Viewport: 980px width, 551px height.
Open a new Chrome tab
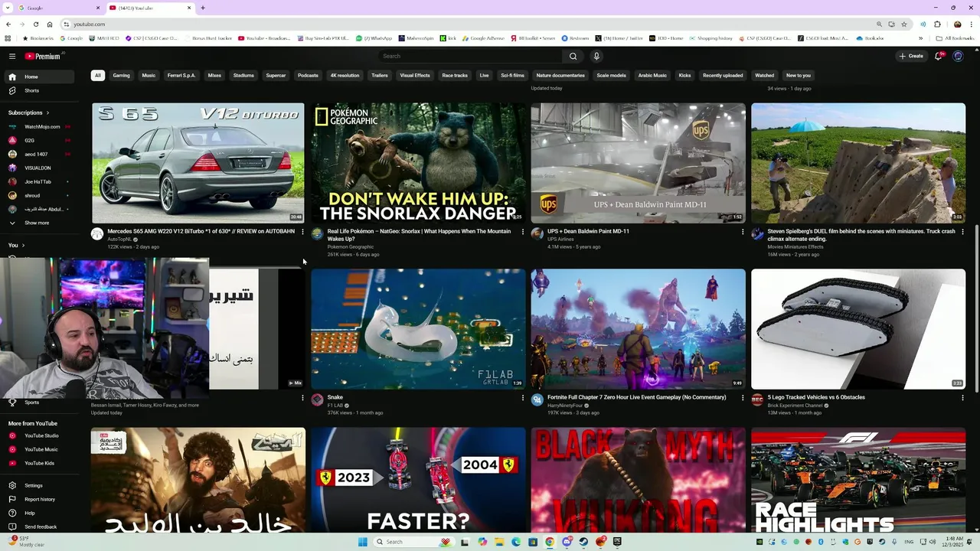click(202, 8)
